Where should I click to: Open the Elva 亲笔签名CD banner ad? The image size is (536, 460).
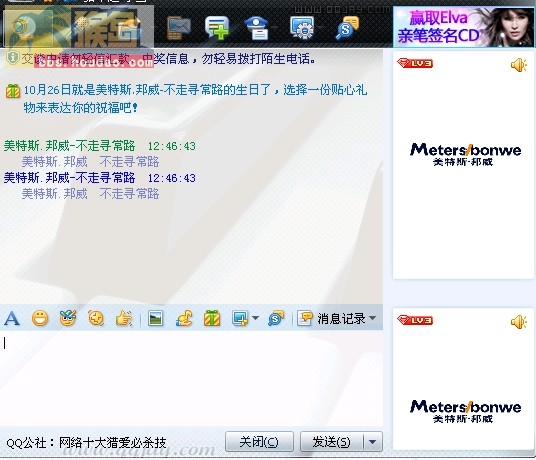tap(465, 27)
